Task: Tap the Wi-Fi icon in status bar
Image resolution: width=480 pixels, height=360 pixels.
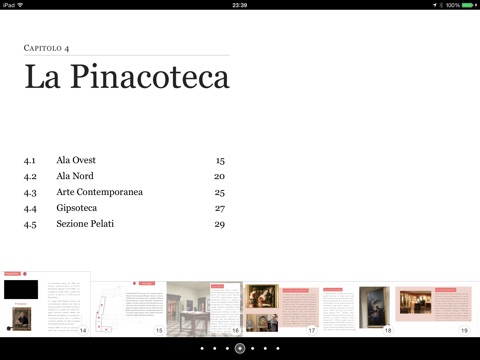Action: pos(20,5)
